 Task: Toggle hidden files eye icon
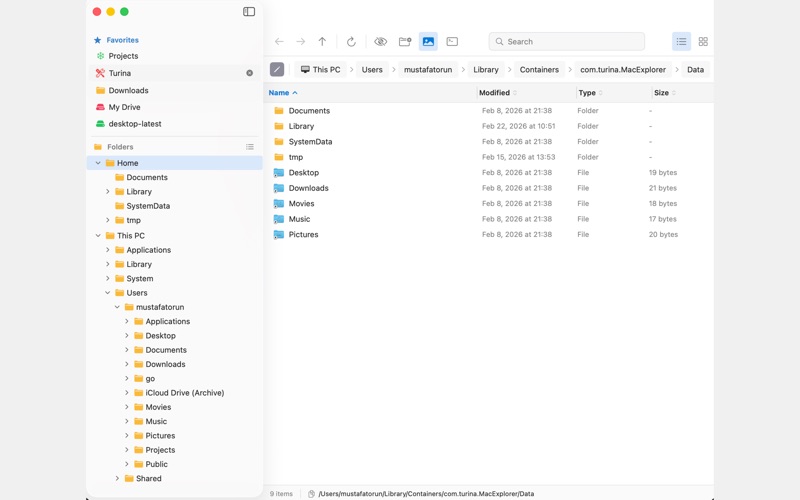point(381,42)
